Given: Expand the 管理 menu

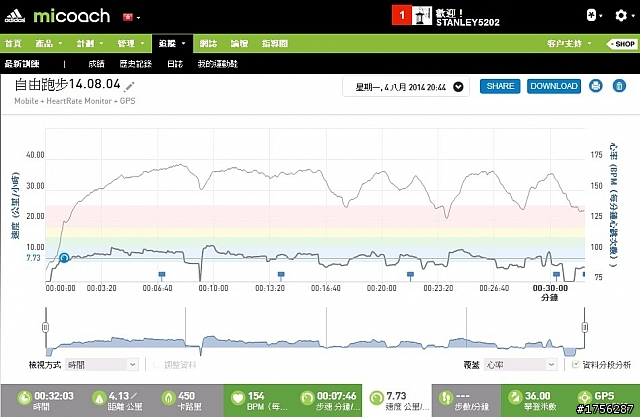Looking at the screenshot, I should (131, 43).
